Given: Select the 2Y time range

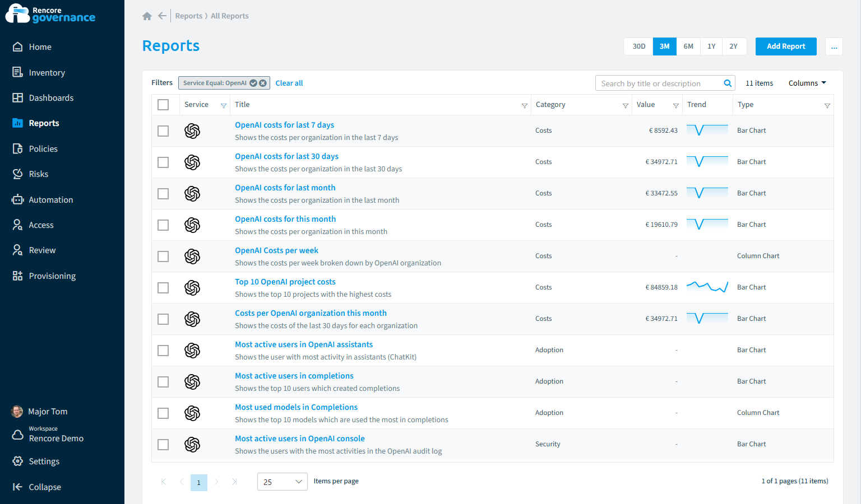Looking at the screenshot, I should [x=734, y=46].
